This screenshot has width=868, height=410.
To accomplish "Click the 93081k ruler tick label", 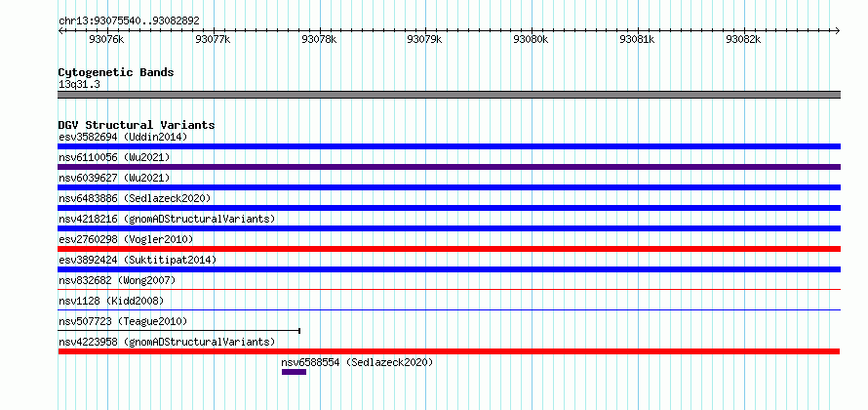I will point(637,40).
